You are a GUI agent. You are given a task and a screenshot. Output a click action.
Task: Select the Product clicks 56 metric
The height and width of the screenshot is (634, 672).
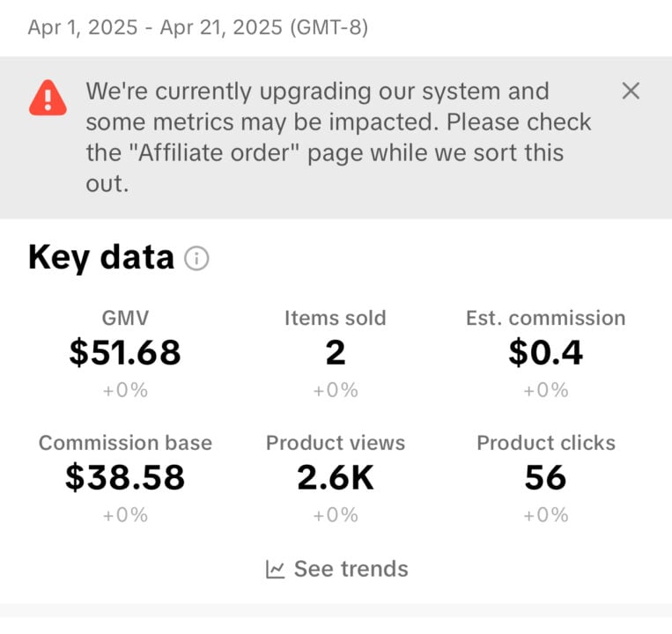(x=545, y=479)
